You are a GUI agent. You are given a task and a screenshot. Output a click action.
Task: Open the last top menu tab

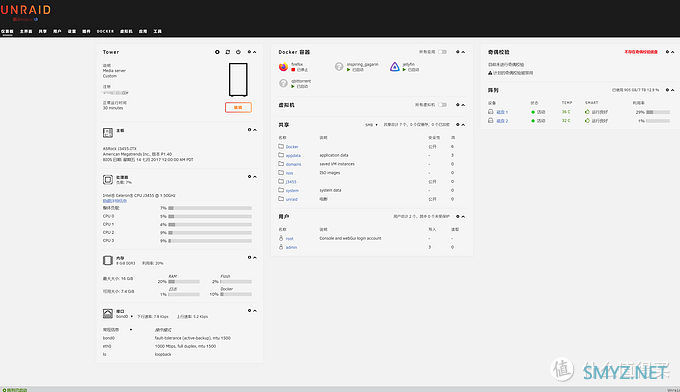157,31
